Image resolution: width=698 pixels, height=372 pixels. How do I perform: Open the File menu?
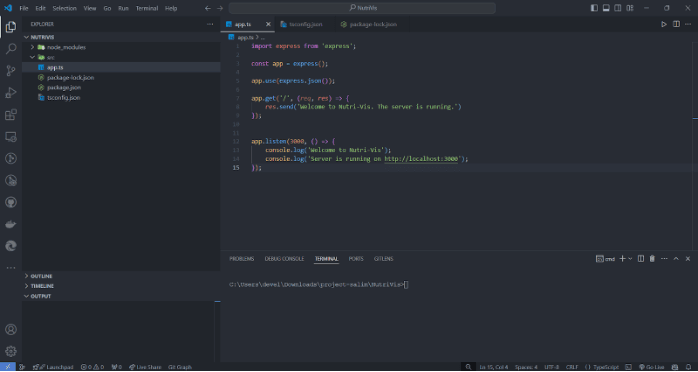pos(24,8)
